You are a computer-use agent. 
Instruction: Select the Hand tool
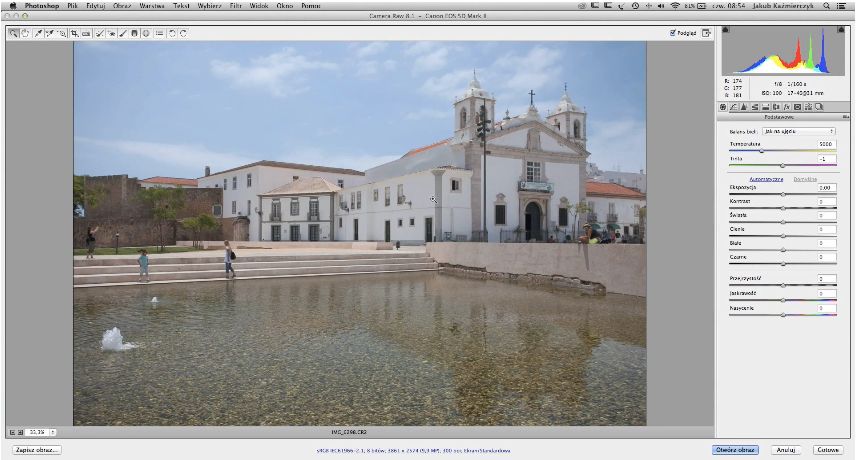click(25, 33)
